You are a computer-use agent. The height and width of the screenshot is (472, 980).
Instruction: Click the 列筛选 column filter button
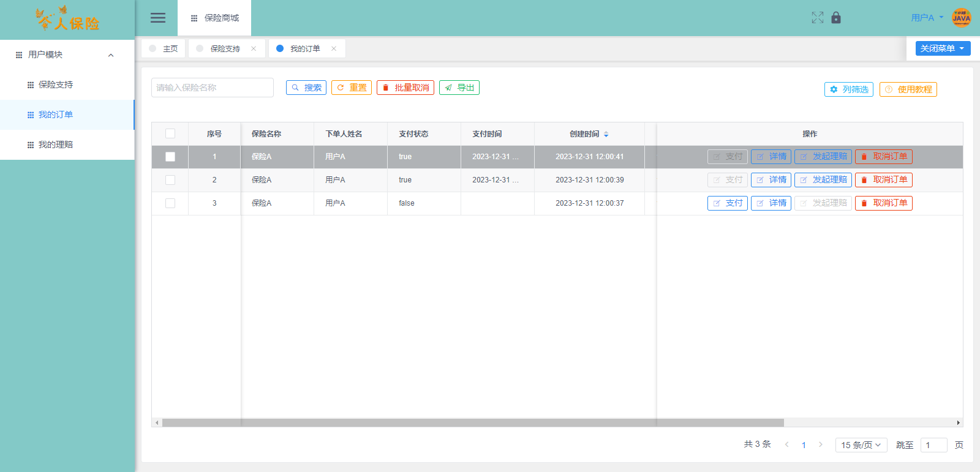(848, 89)
